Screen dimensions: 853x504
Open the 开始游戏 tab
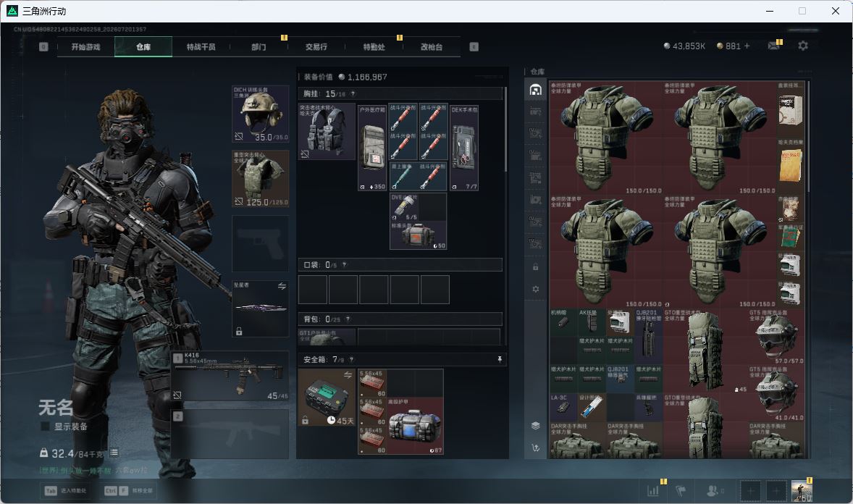[x=86, y=47]
